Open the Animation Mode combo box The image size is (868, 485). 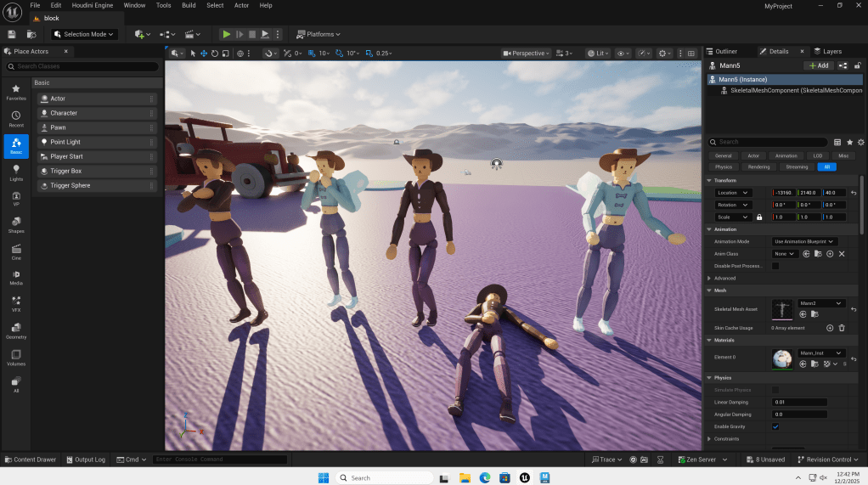pos(805,242)
